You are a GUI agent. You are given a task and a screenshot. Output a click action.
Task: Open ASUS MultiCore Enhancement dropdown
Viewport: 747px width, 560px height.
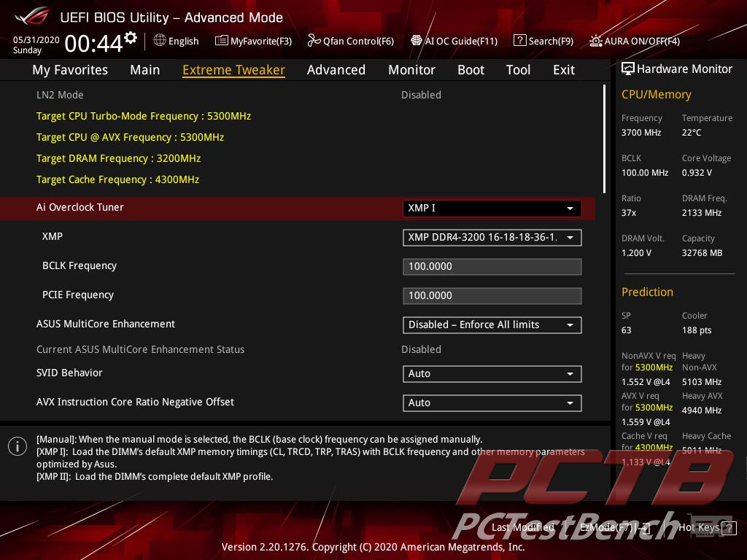[x=492, y=324]
